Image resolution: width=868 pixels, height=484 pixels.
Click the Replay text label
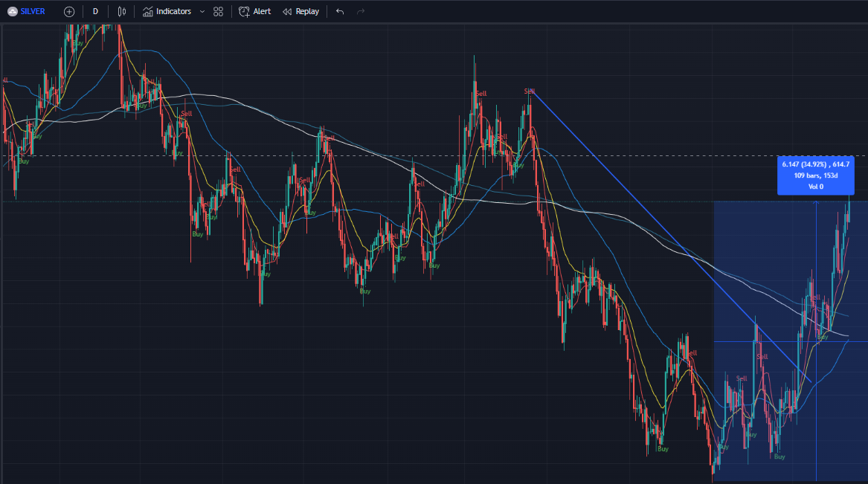(306, 11)
